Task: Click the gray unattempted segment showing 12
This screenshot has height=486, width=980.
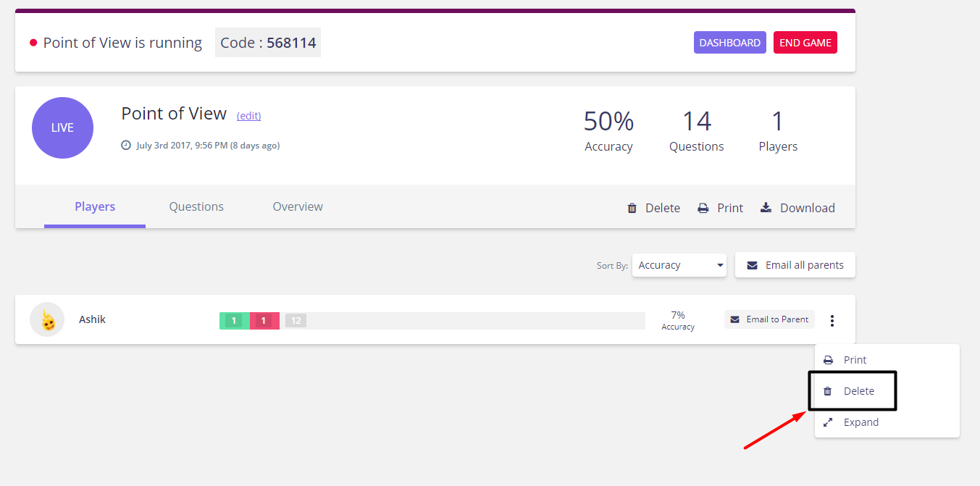Action: (296, 321)
